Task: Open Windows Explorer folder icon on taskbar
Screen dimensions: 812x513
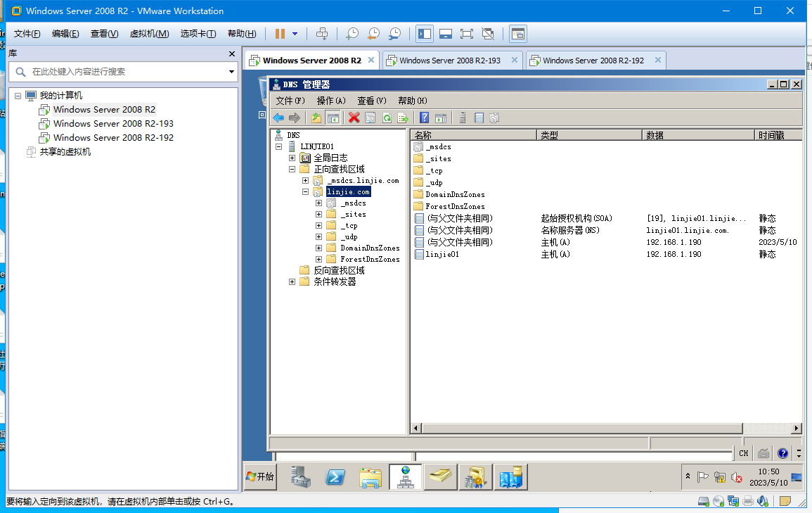Action: pyautogui.click(x=370, y=476)
